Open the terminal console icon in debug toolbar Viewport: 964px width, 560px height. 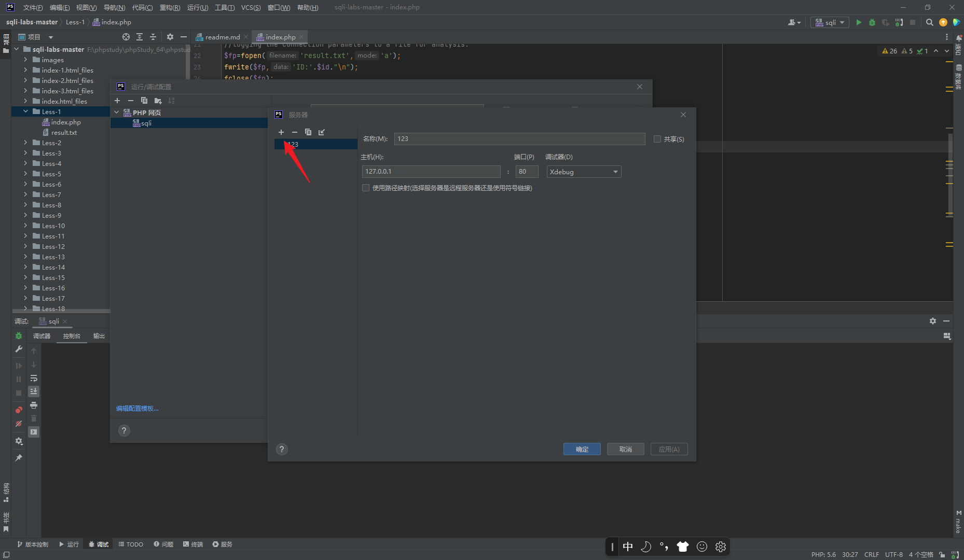tap(34, 431)
